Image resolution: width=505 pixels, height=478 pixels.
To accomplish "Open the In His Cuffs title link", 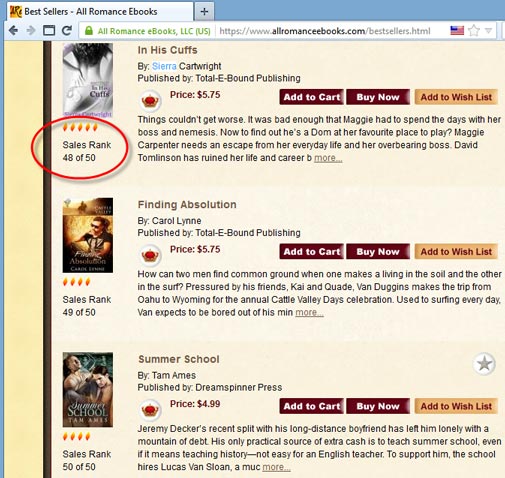I will (167, 50).
